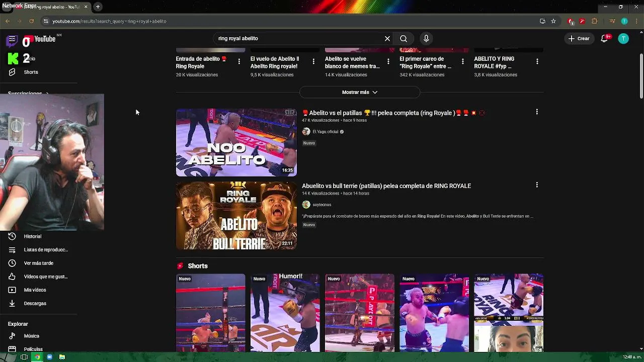Viewport: 644px width, 362px height.
Task: Expand results with Mostrar más
Action: 360,92
